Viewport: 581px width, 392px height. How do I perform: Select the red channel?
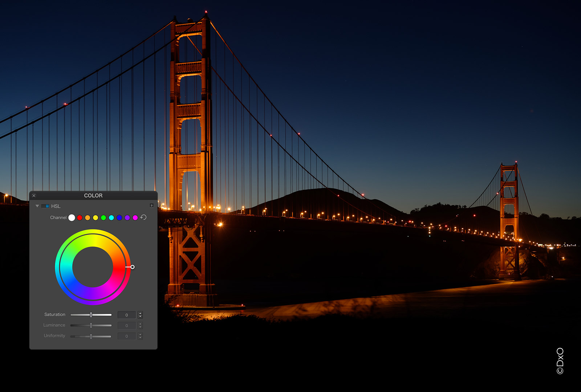[80, 217]
